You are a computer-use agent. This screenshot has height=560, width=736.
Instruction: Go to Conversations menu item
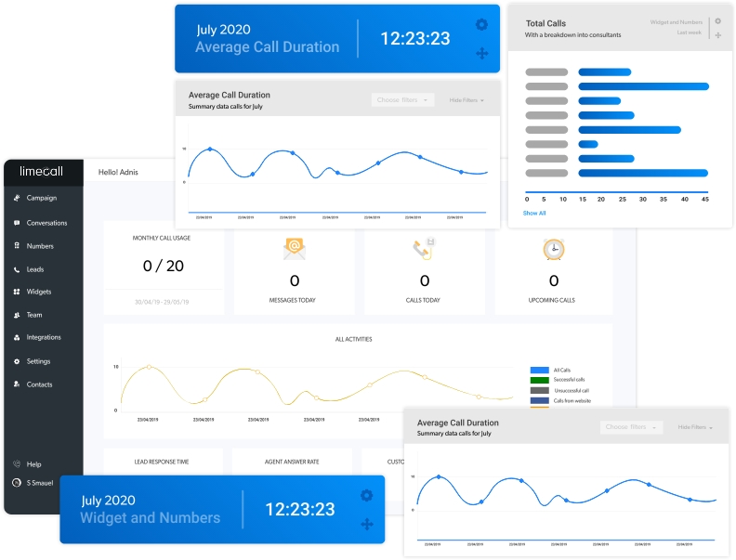(x=47, y=223)
